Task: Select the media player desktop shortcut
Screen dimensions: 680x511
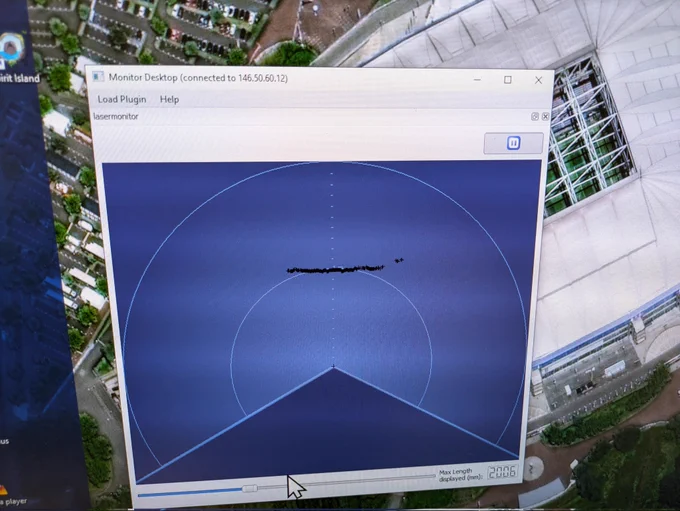Action: click(x=12, y=495)
